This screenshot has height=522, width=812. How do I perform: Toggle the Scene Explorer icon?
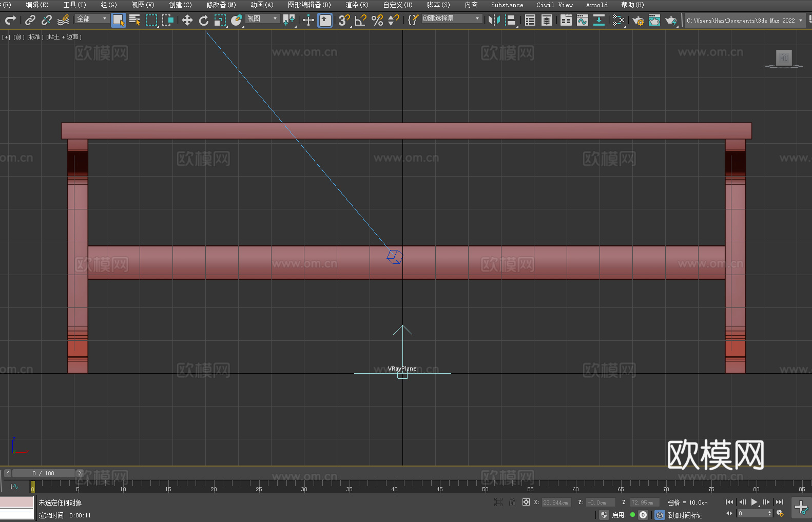point(530,20)
